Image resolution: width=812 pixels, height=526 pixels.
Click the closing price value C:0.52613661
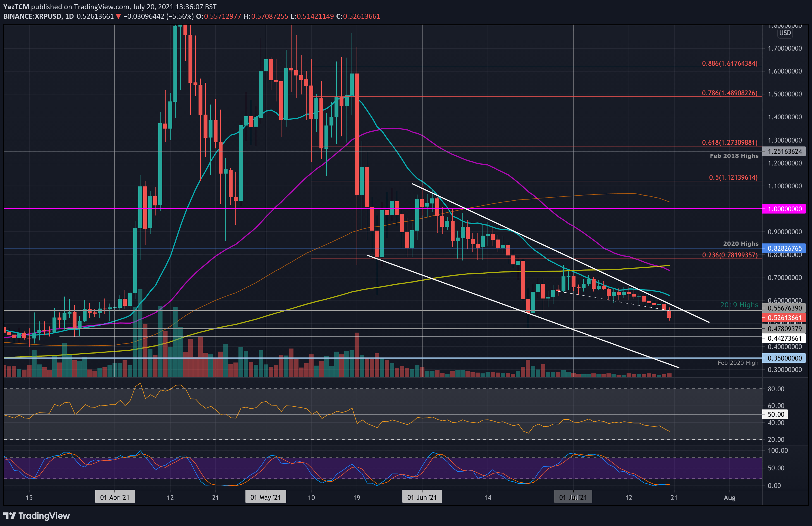tap(358, 16)
